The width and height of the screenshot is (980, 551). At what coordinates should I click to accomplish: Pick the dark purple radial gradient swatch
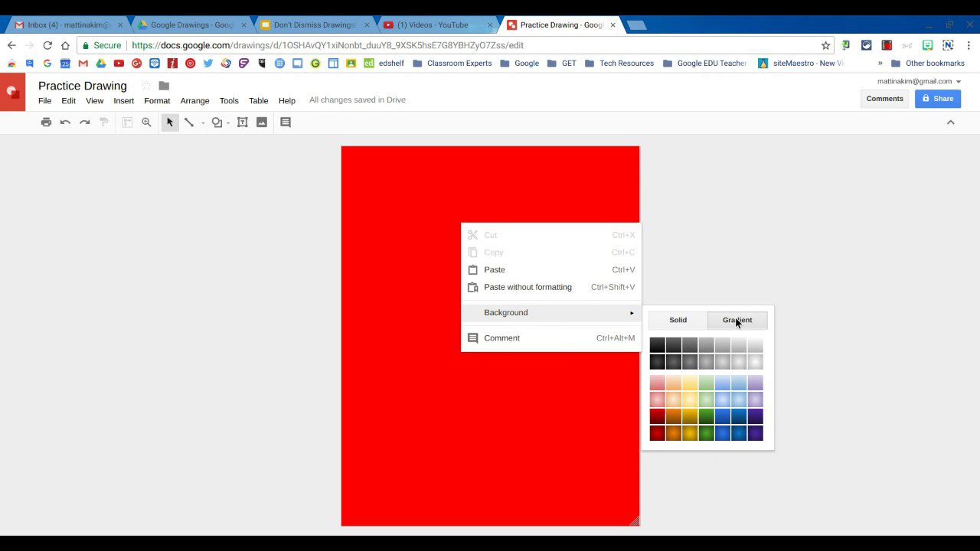(756, 434)
